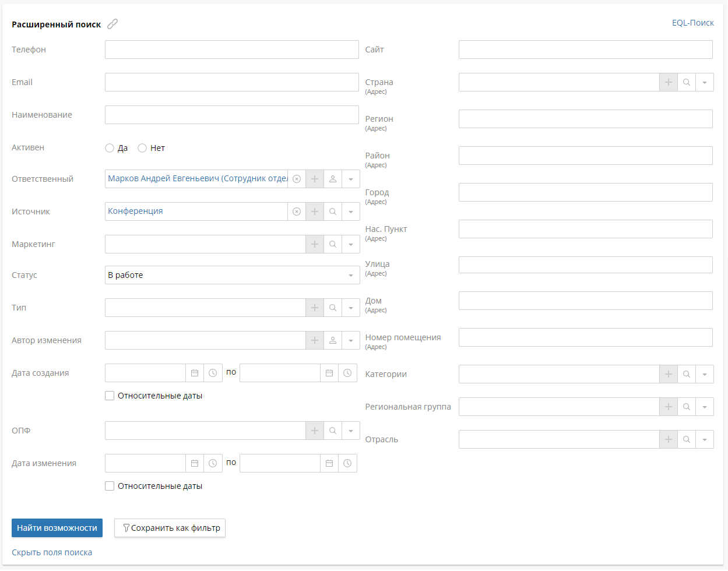Open search lookup for Тип field

point(333,308)
